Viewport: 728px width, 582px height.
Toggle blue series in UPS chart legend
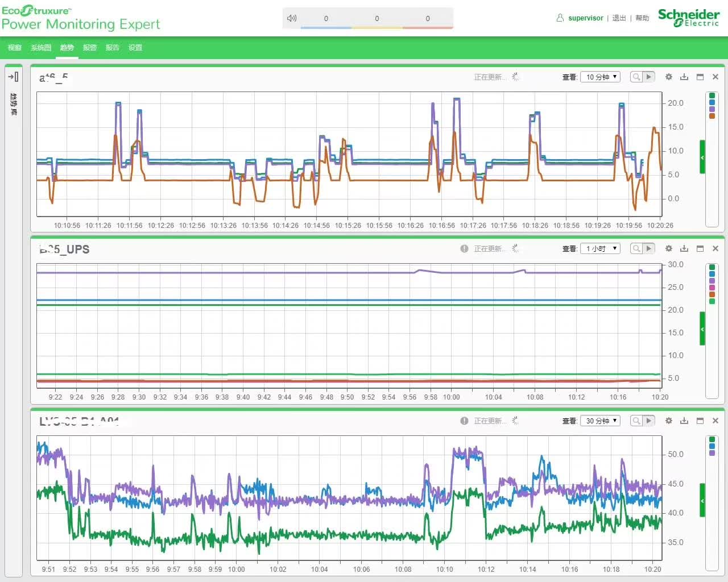click(712, 274)
